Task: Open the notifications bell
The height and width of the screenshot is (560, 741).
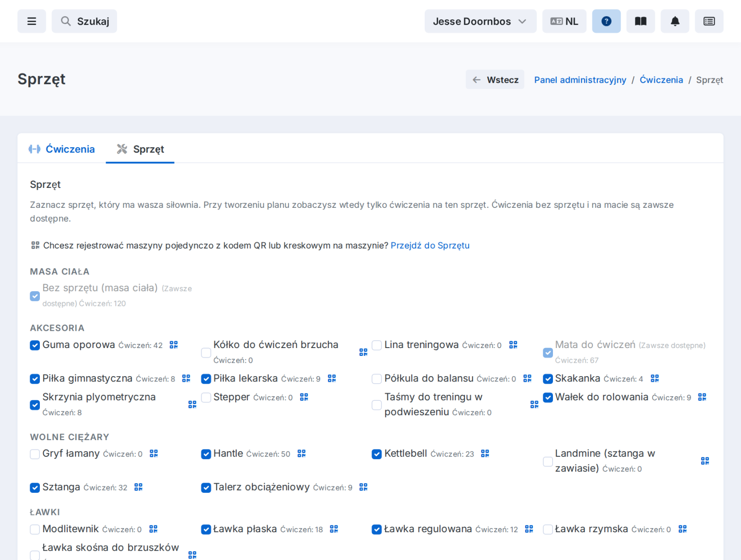Action: [675, 21]
